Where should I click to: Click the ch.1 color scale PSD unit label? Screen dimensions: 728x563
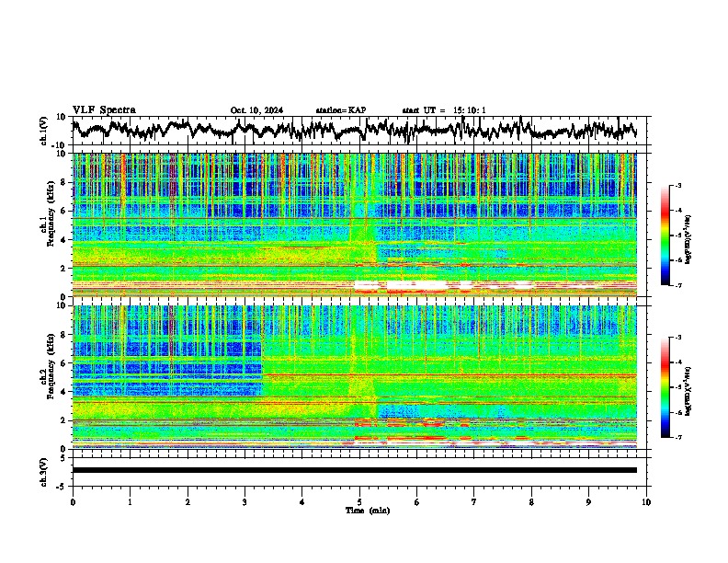tap(688, 240)
